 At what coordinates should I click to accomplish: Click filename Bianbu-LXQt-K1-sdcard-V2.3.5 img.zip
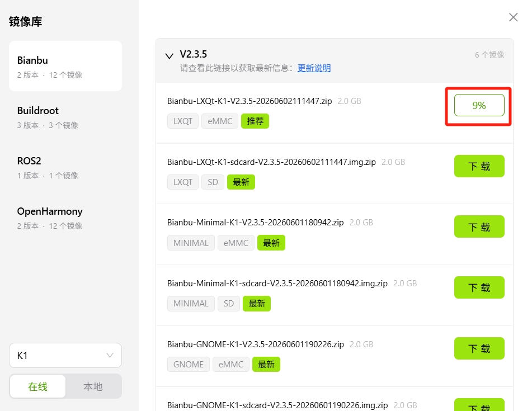point(271,162)
